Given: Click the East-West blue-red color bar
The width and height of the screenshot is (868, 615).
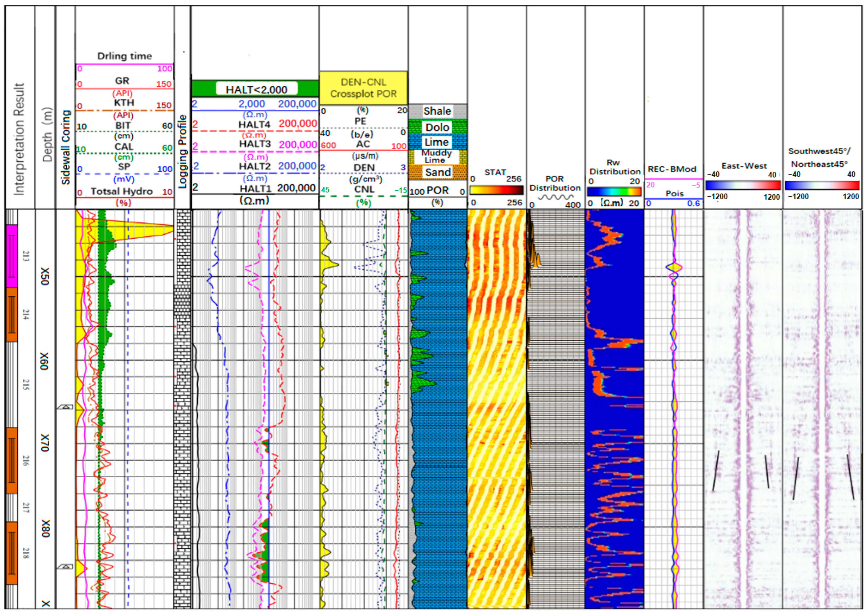Looking at the screenshot, I should tap(743, 185).
